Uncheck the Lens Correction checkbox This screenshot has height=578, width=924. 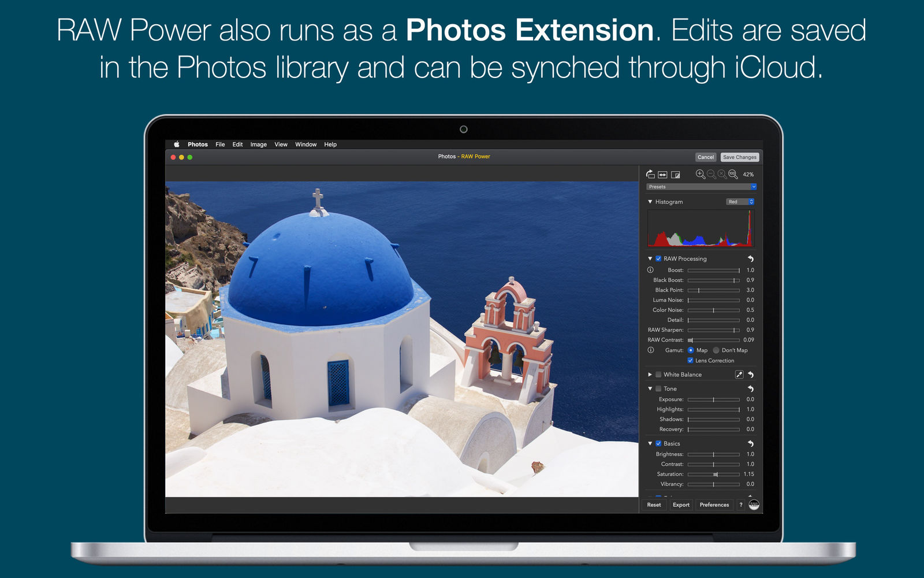690,361
